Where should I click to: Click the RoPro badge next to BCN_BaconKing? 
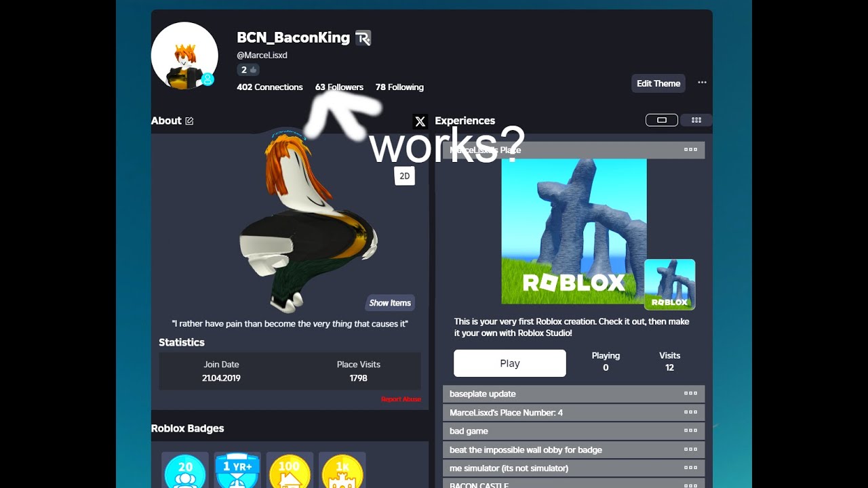point(363,38)
